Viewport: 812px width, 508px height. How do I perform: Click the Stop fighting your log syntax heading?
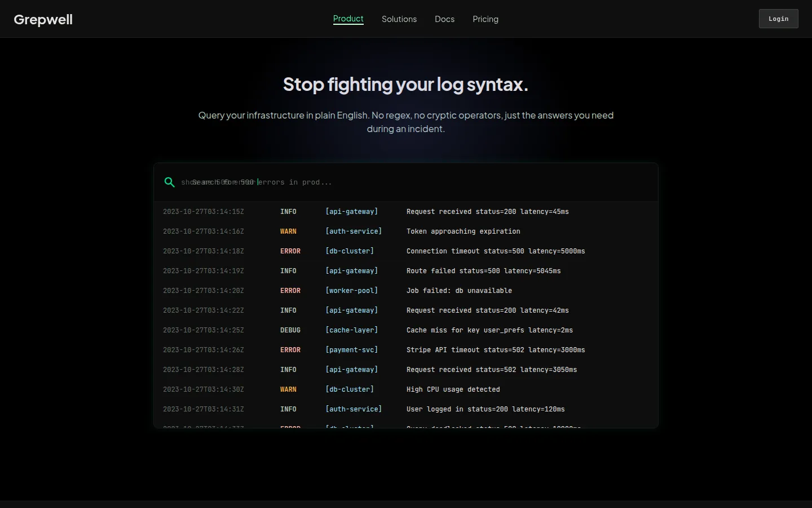pyautogui.click(x=405, y=85)
